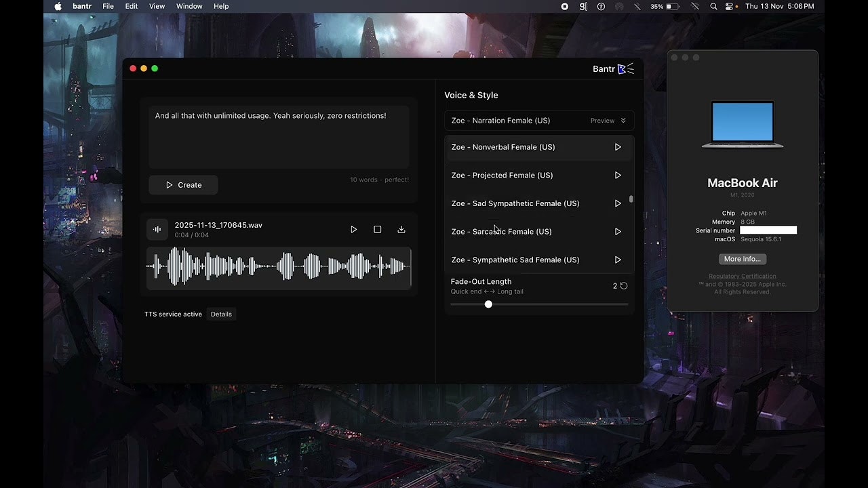Download the 2025-11-13_170645.wav file
This screenshot has height=488, width=868.
401,230
